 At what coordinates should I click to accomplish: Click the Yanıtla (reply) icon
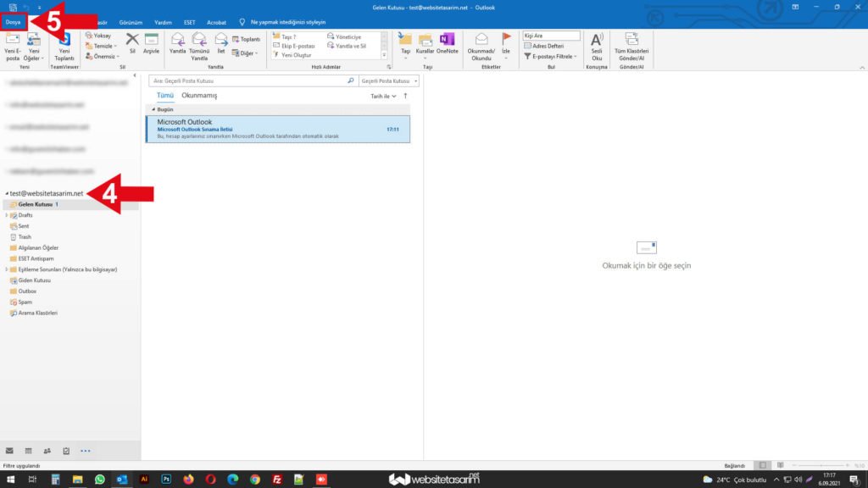(177, 40)
